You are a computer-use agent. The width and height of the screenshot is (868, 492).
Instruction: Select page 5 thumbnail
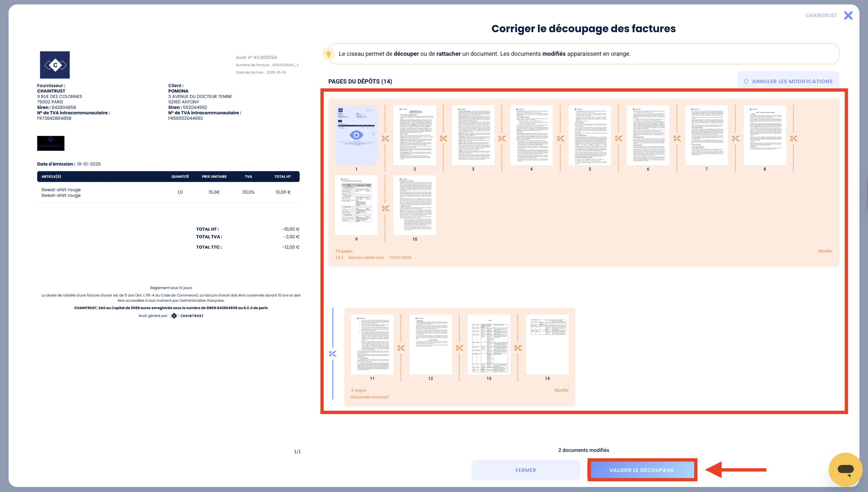tap(590, 135)
